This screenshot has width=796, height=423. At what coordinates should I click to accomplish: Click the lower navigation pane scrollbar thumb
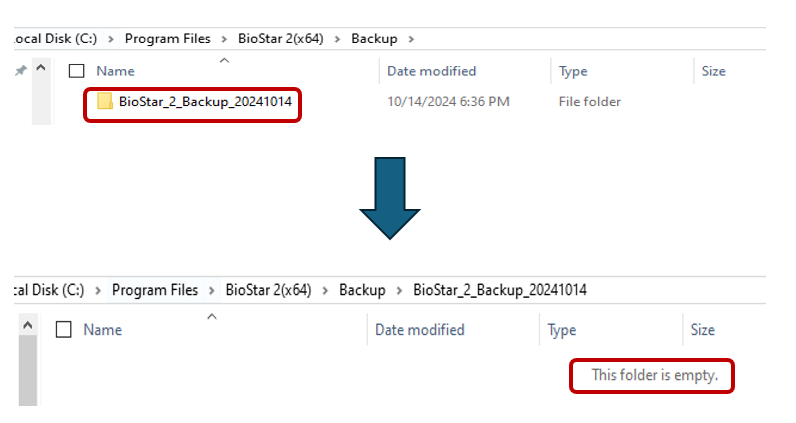(x=28, y=370)
